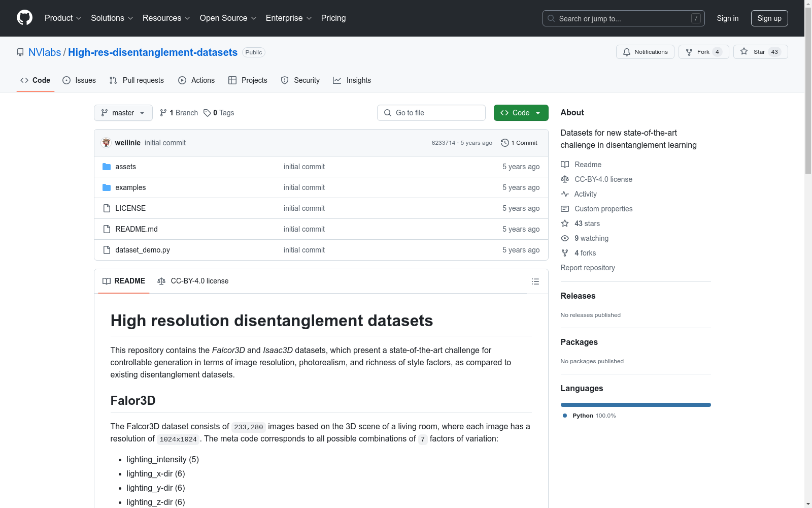Click the star icon beside 43 stars
812x508 pixels.
click(x=565, y=224)
